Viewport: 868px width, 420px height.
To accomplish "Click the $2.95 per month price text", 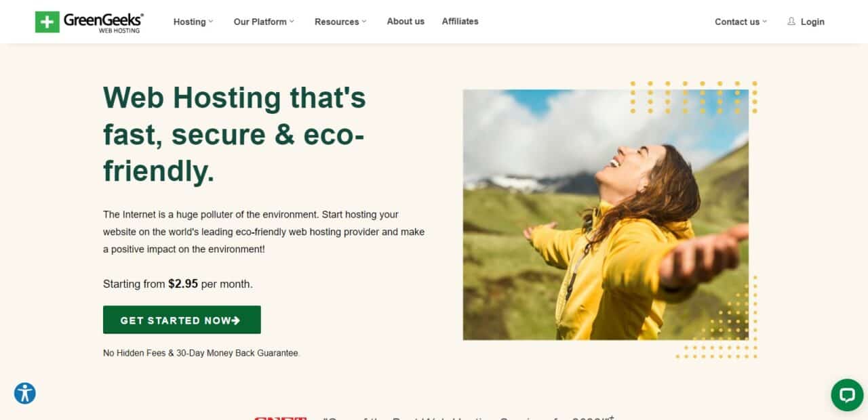I will pyautogui.click(x=210, y=284).
